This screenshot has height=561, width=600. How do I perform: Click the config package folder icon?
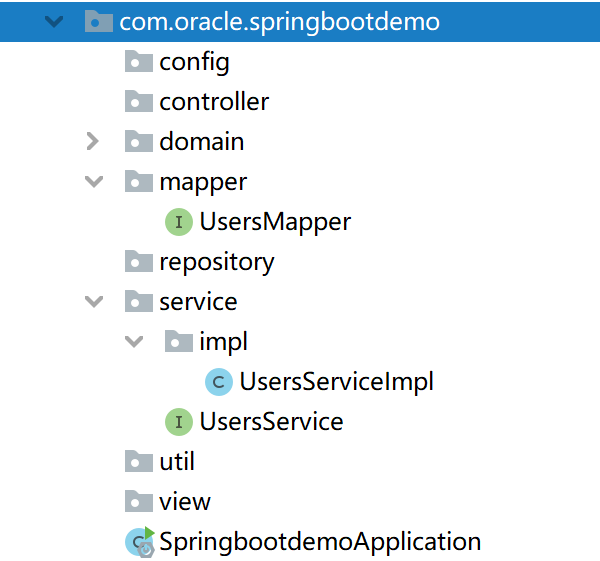138,62
